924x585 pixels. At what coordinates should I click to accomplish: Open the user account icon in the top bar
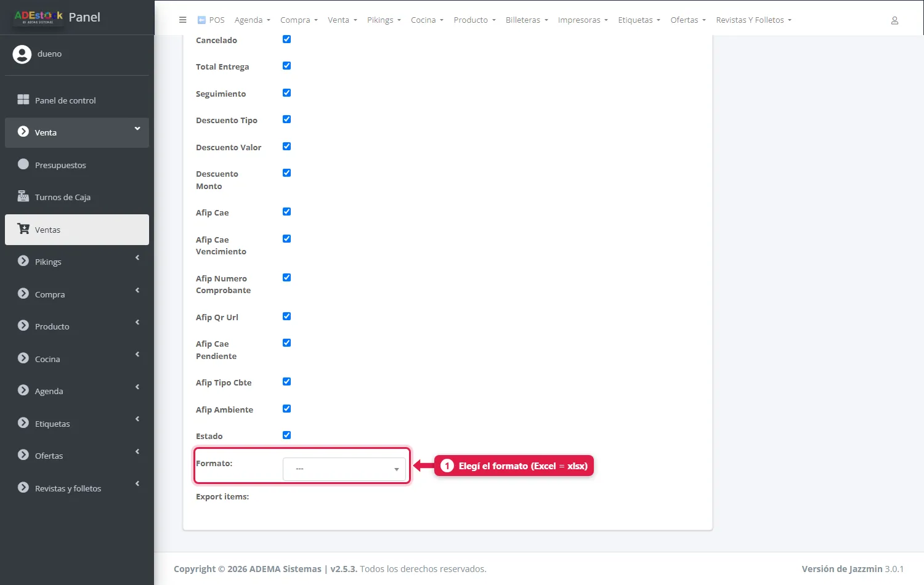[x=894, y=20]
